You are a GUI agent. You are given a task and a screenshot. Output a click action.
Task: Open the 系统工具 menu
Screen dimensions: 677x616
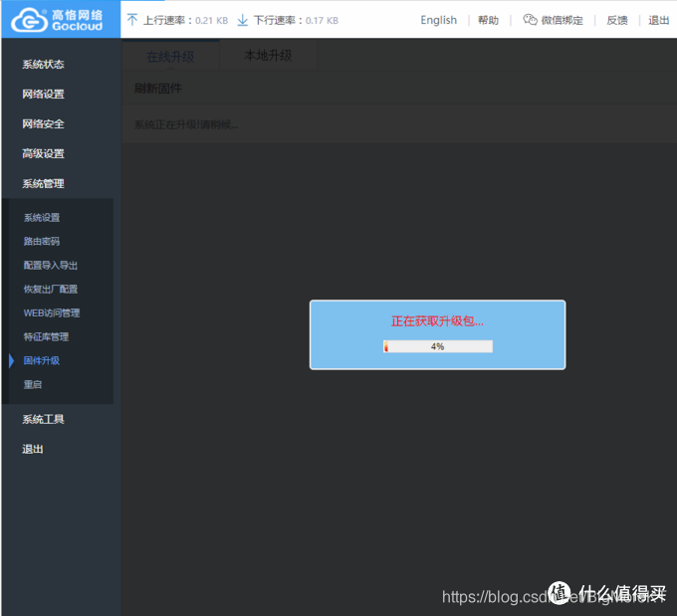pyautogui.click(x=43, y=419)
